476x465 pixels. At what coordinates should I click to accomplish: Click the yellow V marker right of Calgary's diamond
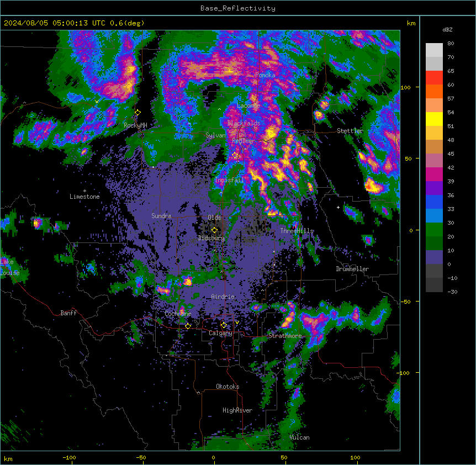[x=237, y=323]
